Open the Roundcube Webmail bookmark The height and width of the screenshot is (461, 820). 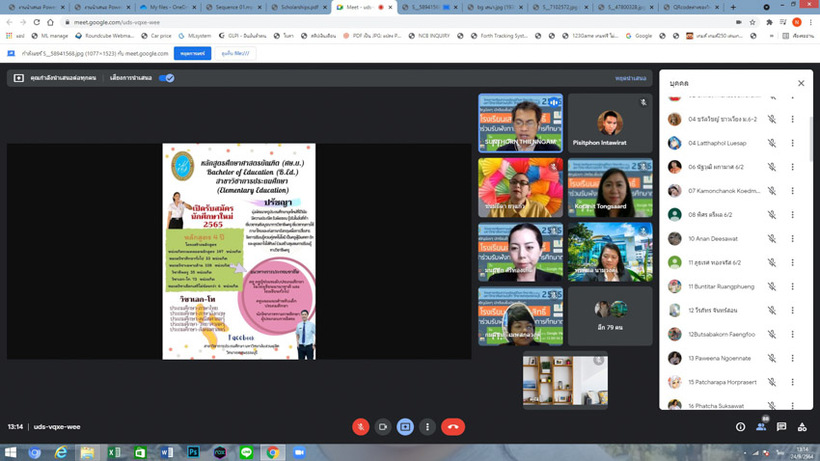click(x=105, y=36)
